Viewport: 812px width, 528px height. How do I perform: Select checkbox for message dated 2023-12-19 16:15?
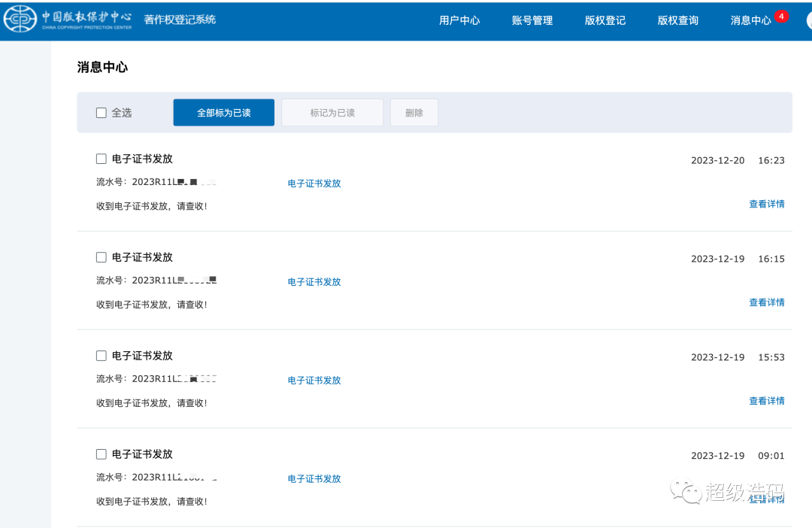pos(101,257)
